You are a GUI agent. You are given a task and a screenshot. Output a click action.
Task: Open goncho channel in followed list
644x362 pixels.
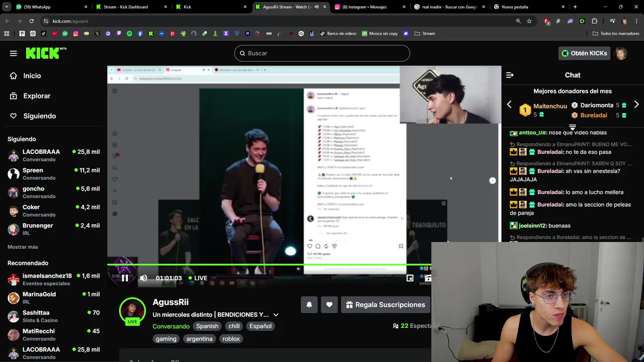(x=53, y=192)
